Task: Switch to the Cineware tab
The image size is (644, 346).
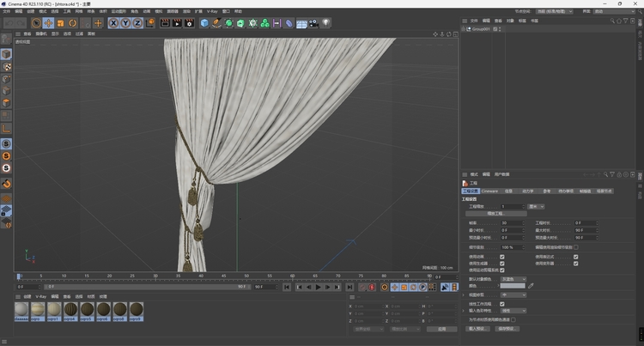Action: (x=489, y=191)
